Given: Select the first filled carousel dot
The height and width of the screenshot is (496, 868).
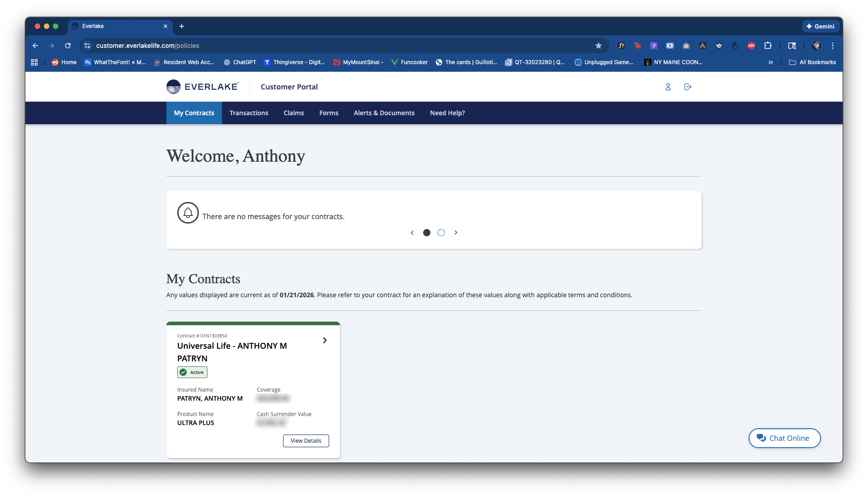Looking at the screenshot, I should point(426,233).
